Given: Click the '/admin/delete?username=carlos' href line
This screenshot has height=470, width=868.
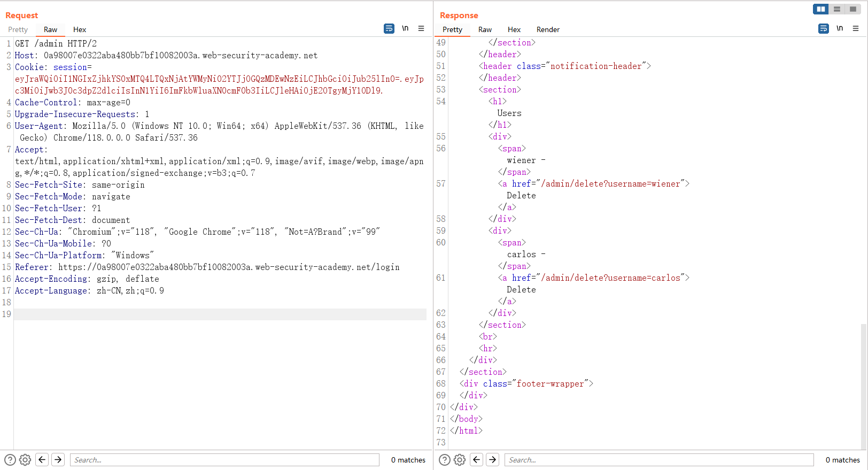Looking at the screenshot, I should (594, 278).
